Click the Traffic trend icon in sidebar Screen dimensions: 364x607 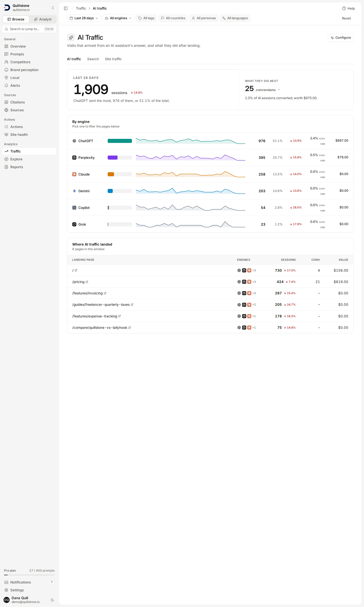[6, 151]
